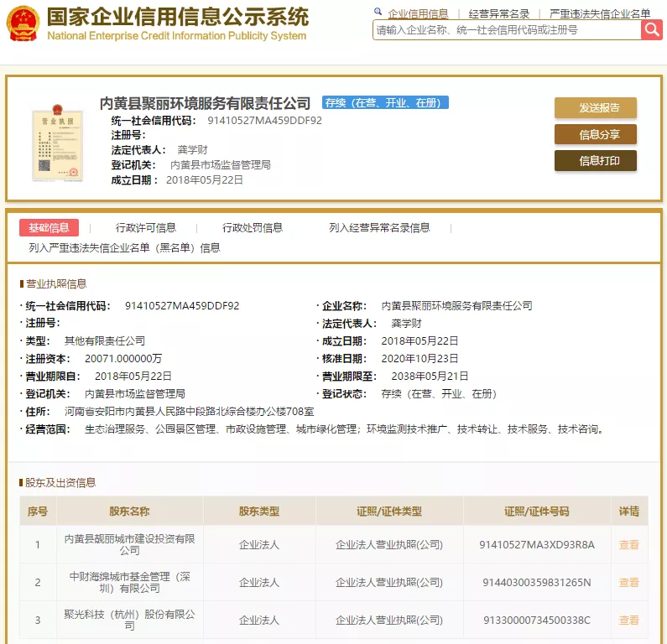Click the 存续（在营、开业、在册） status badge
The image size is (667, 644).
tap(385, 103)
